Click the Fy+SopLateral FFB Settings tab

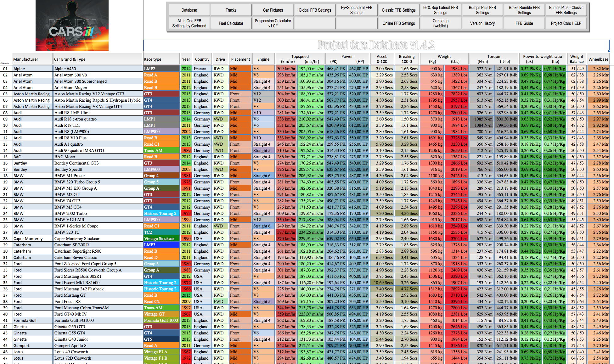point(356,9)
